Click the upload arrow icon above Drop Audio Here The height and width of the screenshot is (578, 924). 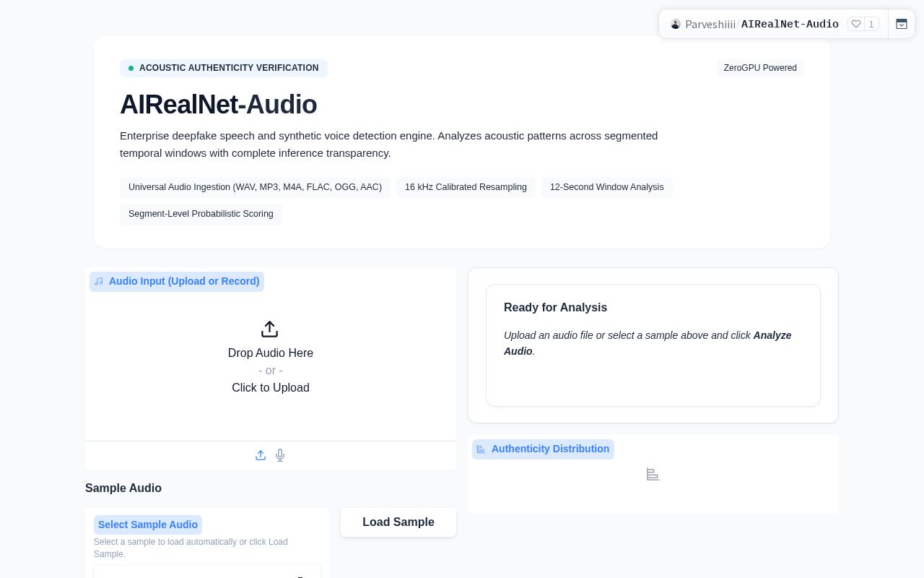tap(269, 329)
